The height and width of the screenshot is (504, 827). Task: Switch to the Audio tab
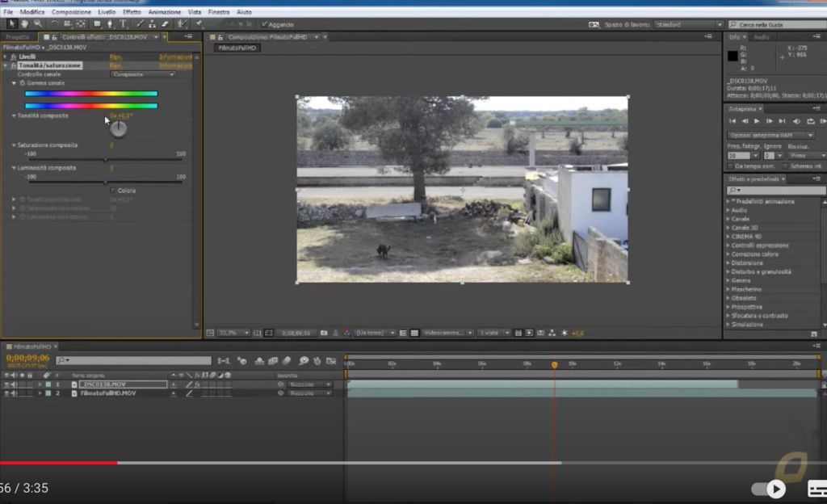point(761,37)
